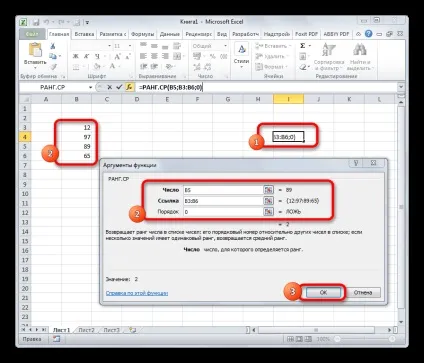Open the font size 11 dropdown
424x363 pixels.
(x=130, y=46)
